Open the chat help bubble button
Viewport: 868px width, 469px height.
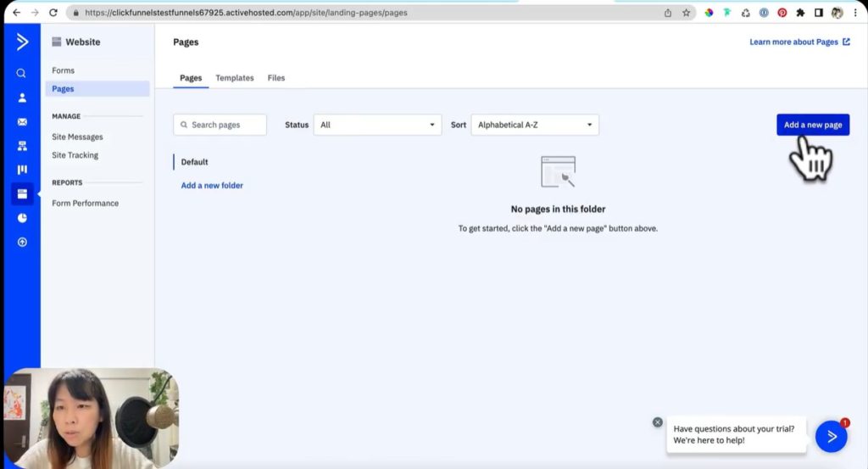831,436
